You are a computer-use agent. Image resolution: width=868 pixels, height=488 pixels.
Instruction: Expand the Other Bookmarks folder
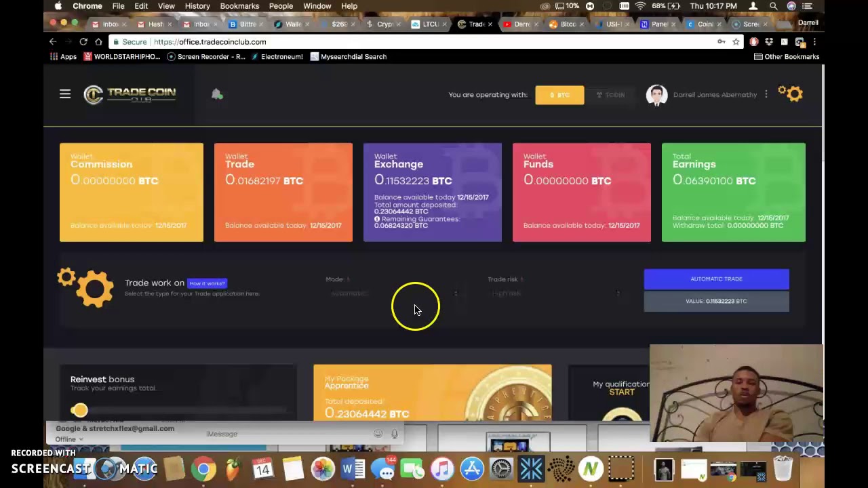[x=787, y=57]
